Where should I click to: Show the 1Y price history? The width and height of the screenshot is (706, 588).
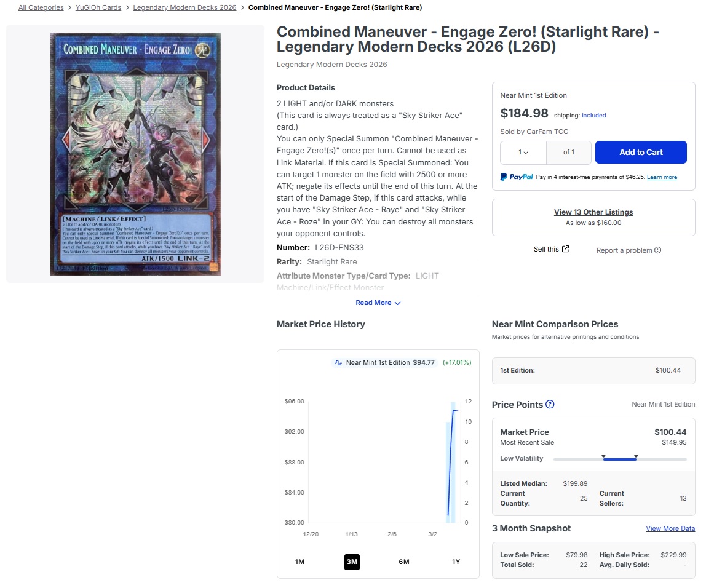[x=456, y=562]
